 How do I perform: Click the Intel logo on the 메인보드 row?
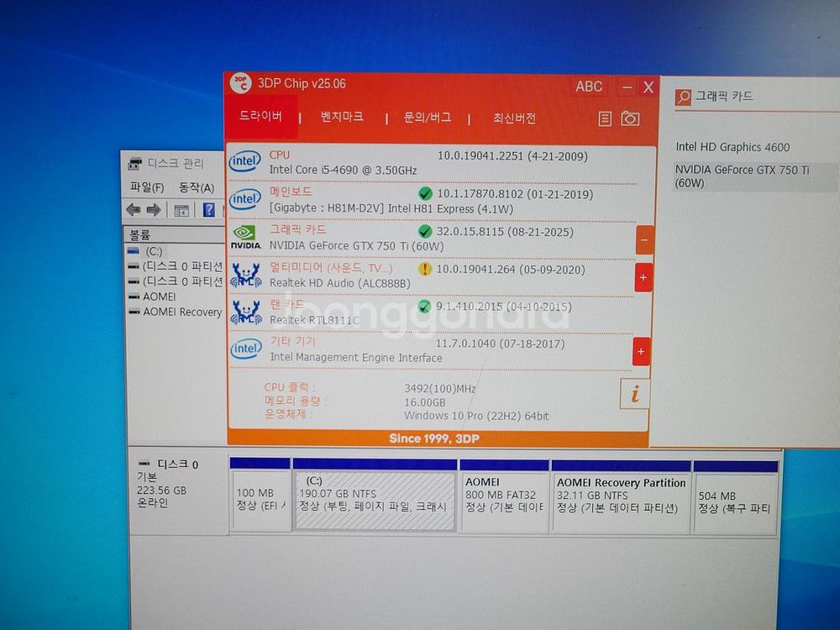click(x=244, y=199)
